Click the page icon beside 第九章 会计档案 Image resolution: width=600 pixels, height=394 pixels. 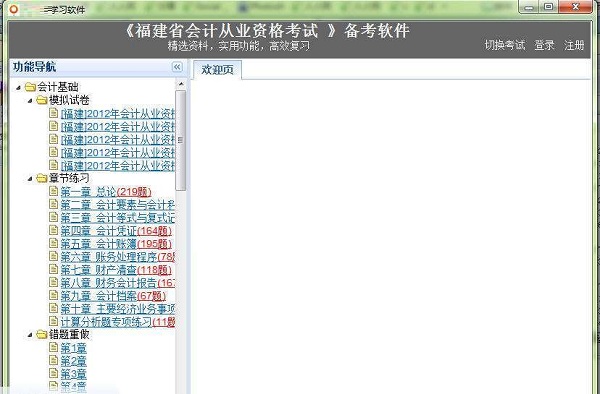click(54, 295)
